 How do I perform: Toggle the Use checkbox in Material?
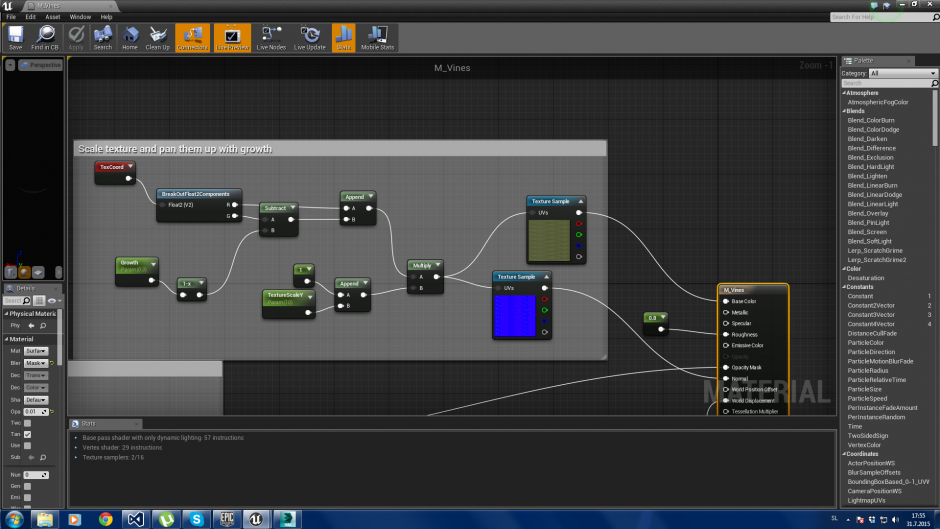(x=28, y=446)
